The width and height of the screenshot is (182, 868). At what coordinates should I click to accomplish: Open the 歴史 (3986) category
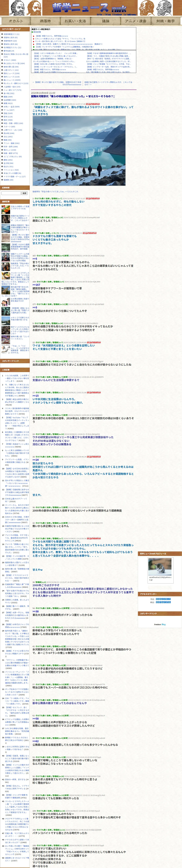coord(8,120)
